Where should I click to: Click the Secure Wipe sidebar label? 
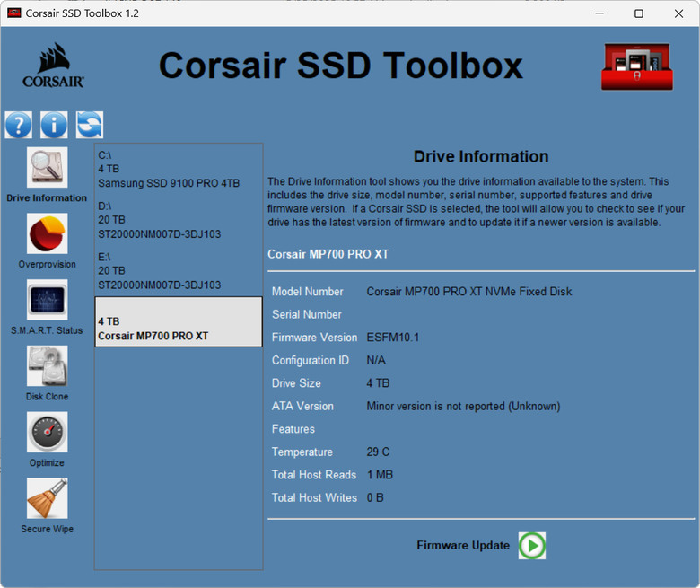tap(47, 529)
